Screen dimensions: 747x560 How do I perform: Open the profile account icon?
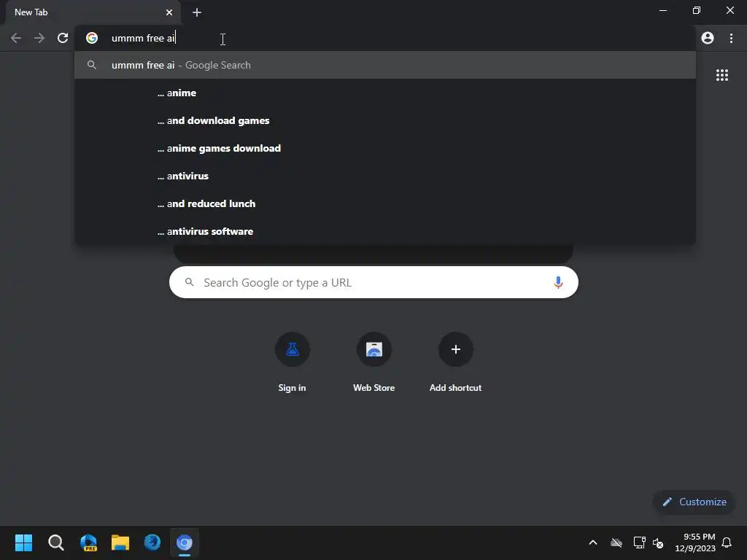pyautogui.click(x=708, y=38)
